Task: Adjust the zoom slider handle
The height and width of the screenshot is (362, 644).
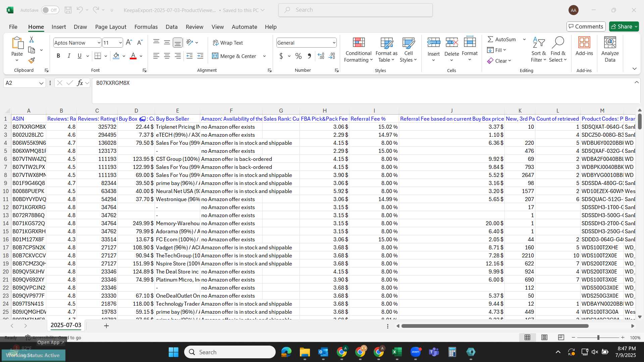Action: point(598,338)
